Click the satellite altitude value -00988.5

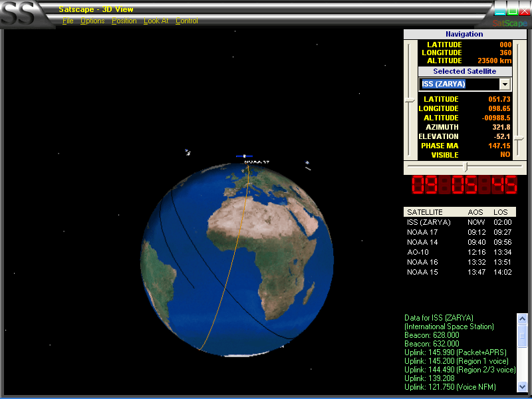(496, 118)
